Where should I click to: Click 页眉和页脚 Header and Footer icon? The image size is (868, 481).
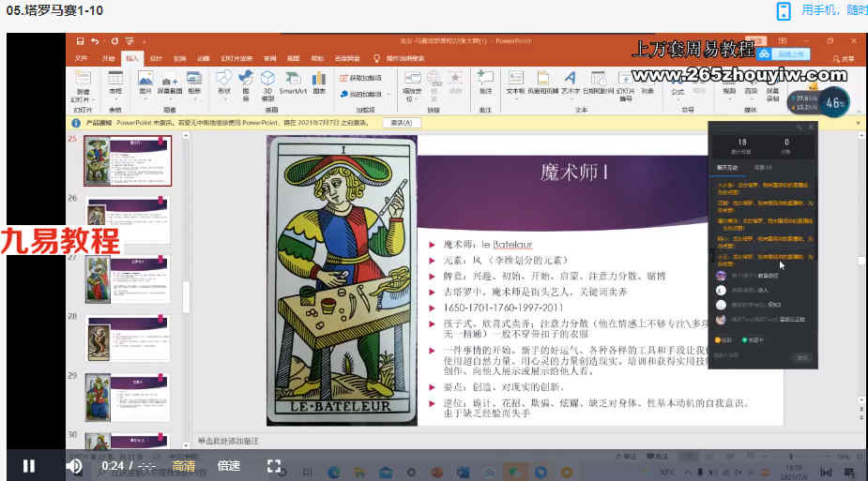pos(543,83)
